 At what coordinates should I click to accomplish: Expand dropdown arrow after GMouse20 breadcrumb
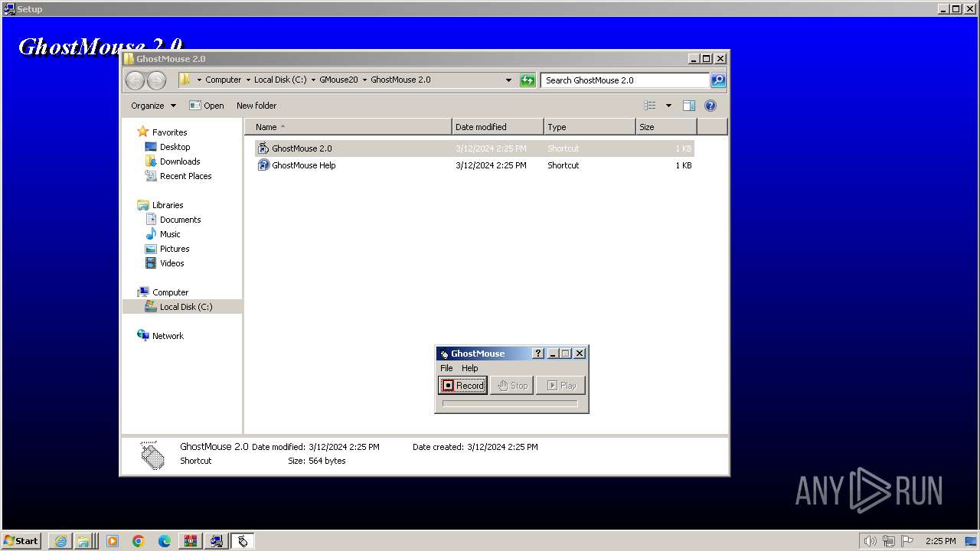tap(365, 80)
